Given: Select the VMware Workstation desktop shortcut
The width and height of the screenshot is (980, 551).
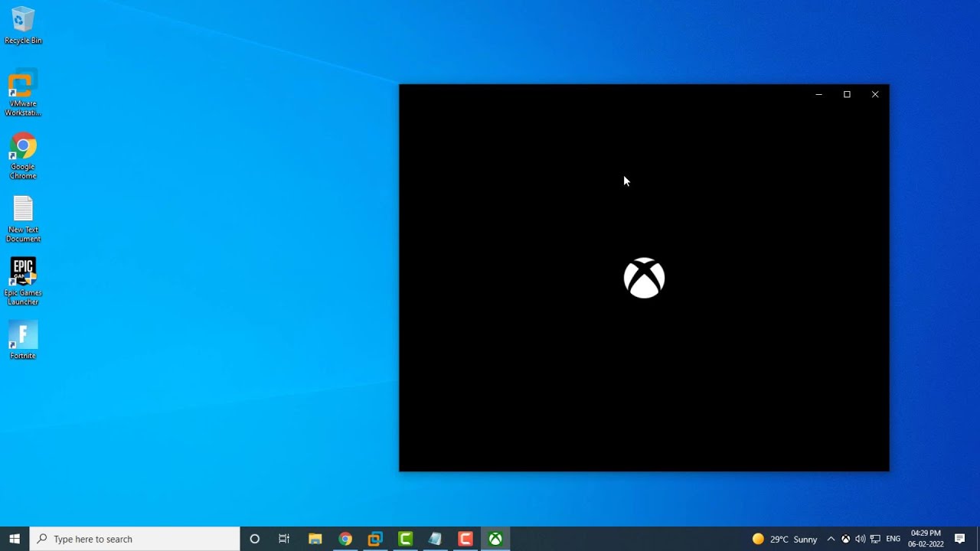Looking at the screenshot, I should [x=23, y=94].
